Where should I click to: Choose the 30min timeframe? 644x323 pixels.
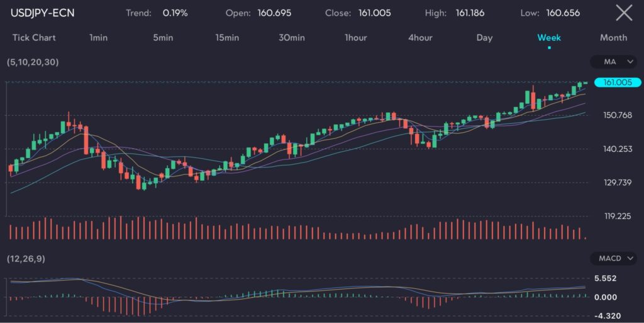[x=292, y=38]
